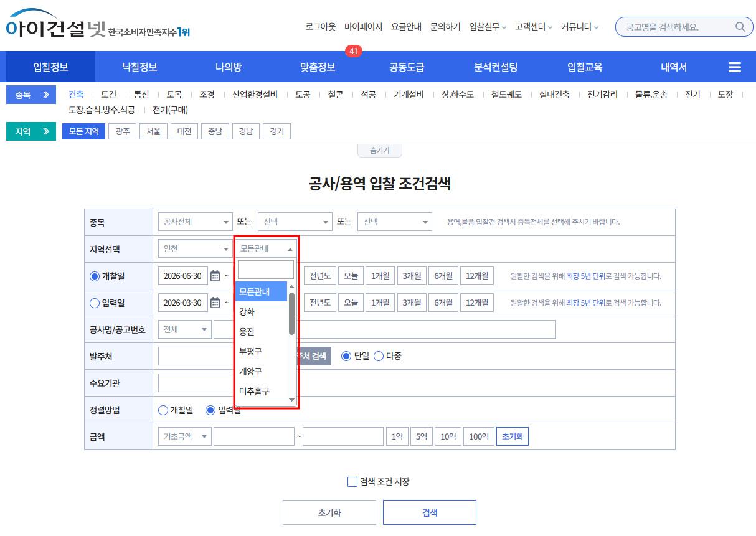Select the 입력일 radio button in date row
Screen dimensions: 756x536
[x=95, y=303]
